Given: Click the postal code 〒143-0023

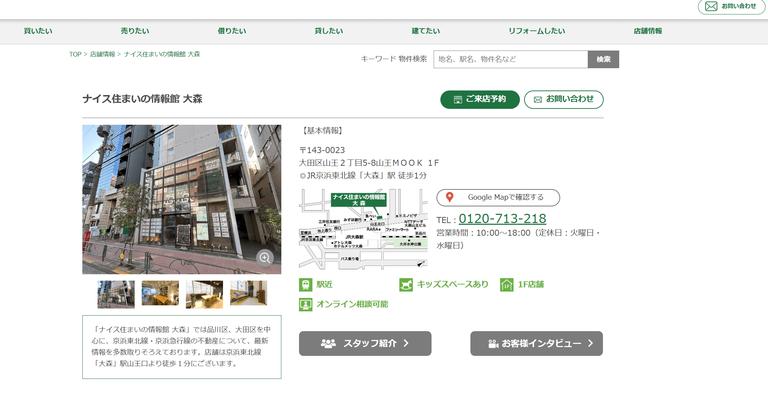Looking at the screenshot, I should tap(322, 150).
